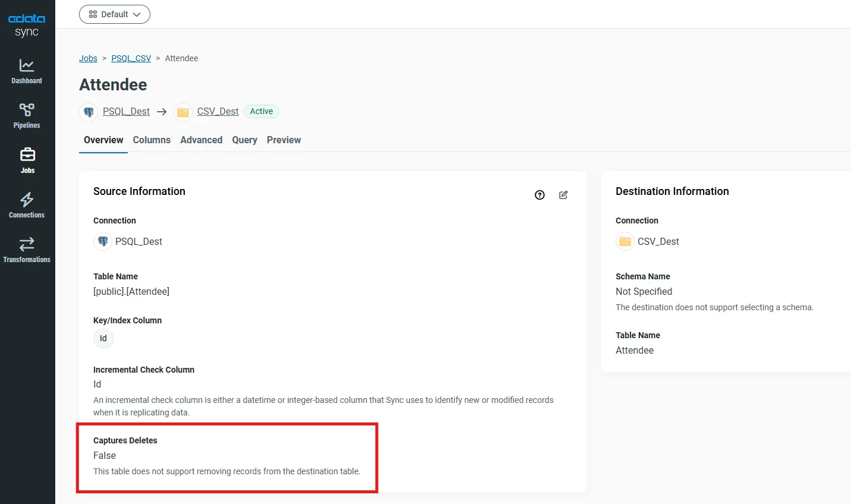Open the Advanced tab
Viewport: 851px width, 504px height.
click(201, 140)
